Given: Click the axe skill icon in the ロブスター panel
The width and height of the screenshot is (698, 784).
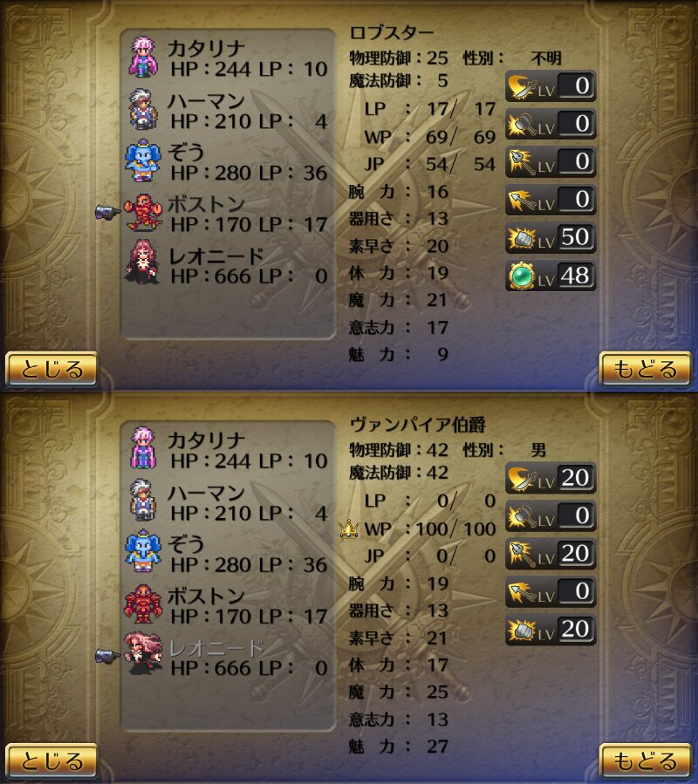Looking at the screenshot, I should click(x=522, y=125).
